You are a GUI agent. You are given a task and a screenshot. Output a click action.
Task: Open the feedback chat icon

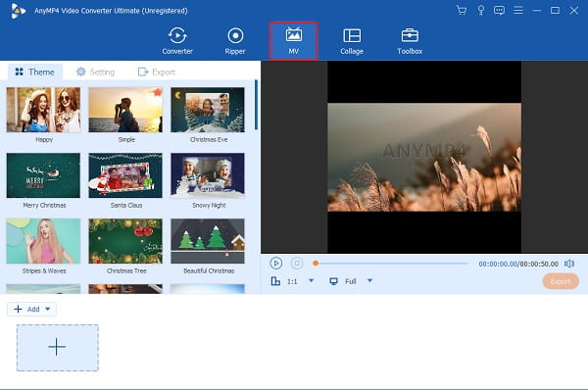tap(499, 10)
